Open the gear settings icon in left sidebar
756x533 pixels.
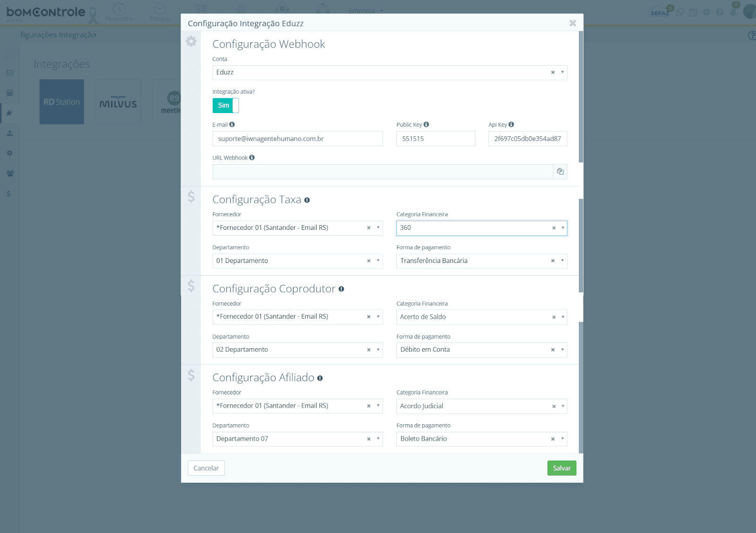coord(10,153)
